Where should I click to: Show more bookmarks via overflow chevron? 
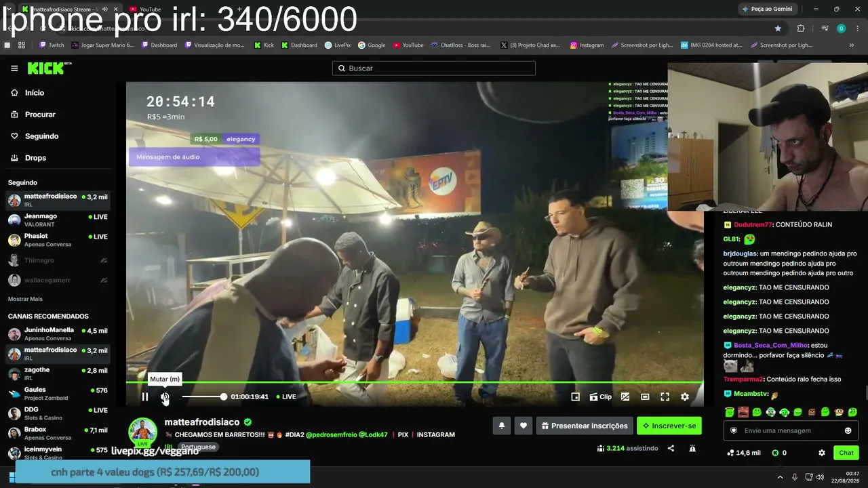852,45
